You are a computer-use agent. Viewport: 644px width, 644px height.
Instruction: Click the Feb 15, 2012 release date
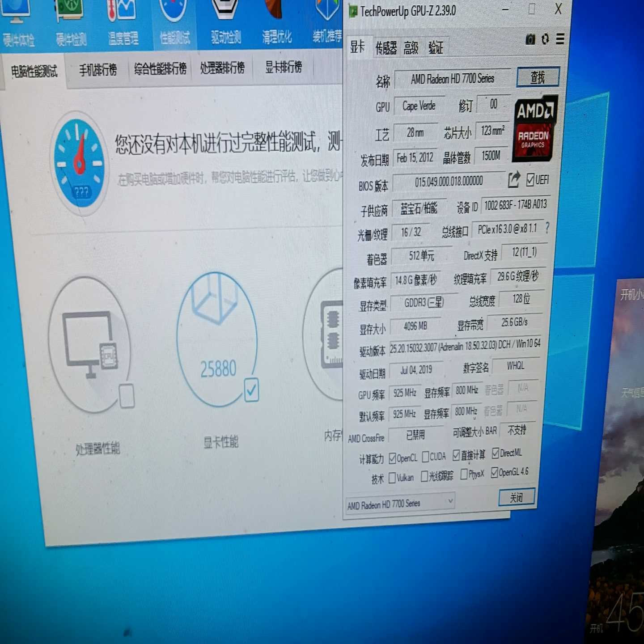pos(415,158)
